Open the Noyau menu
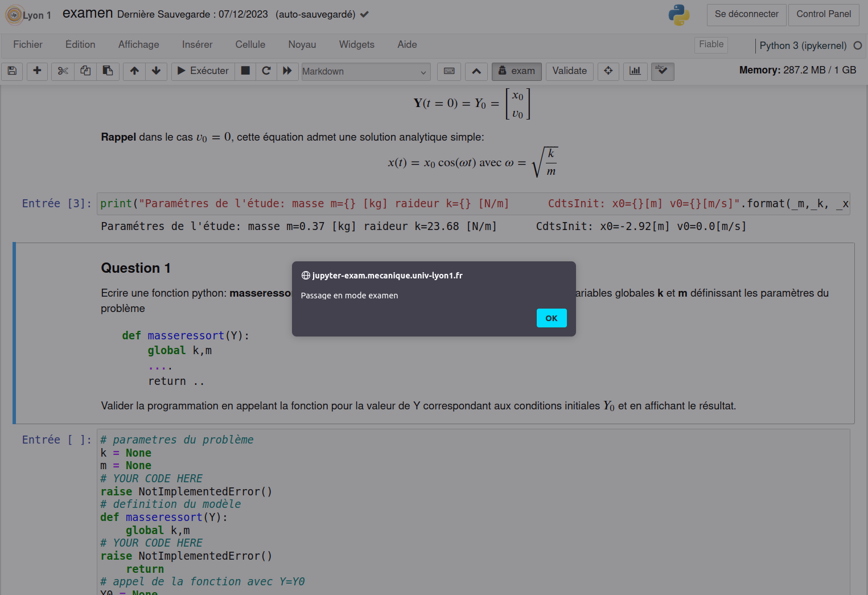 pyautogui.click(x=302, y=44)
